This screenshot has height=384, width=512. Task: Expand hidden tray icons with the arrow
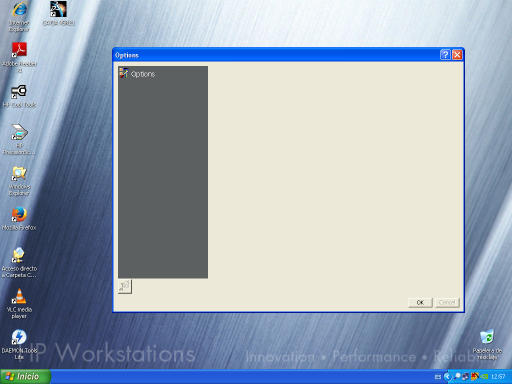(447, 377)
